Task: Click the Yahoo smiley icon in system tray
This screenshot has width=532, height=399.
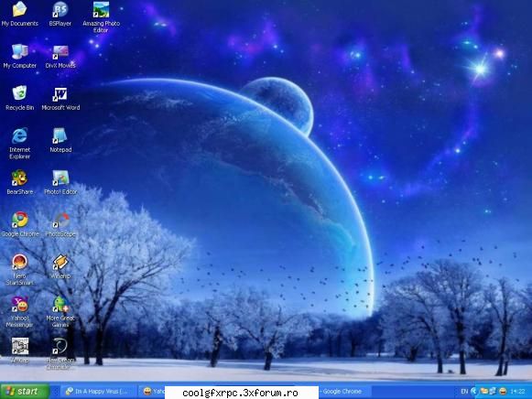Action: (x=503, y=391)
